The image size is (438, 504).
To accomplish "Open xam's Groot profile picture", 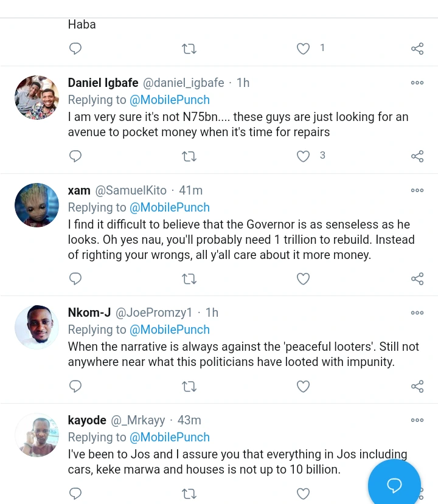I will click(36, 205).
